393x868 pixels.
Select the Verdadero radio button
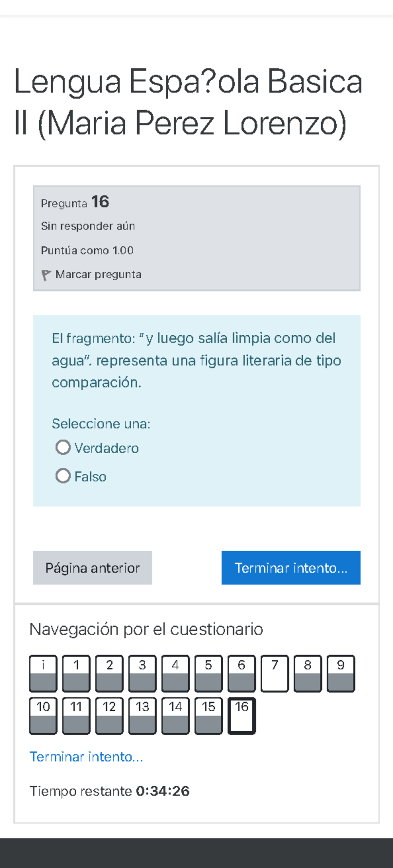click(63, 447)
